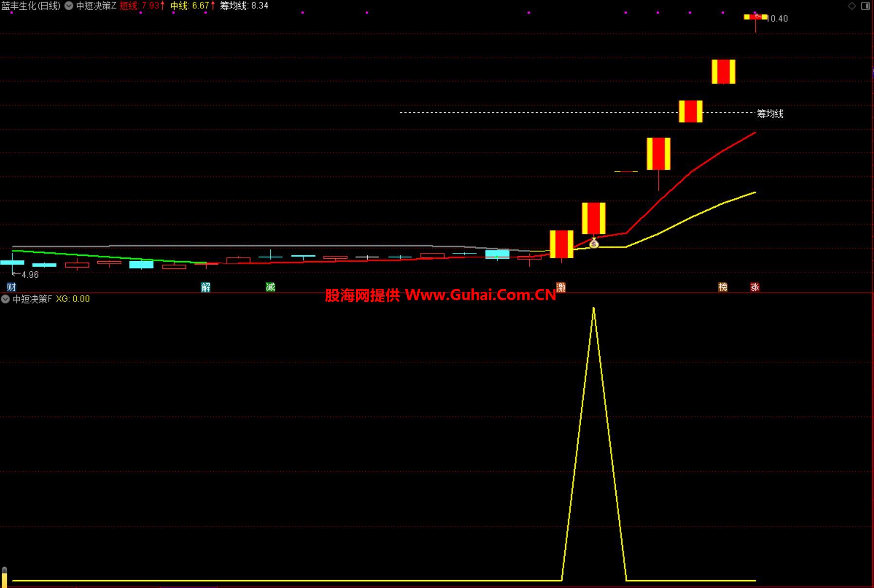Click the yellow slider handle at the bottom left
Image resolution: width=874 pixels, height=588 pixels.
coord(4,578)
